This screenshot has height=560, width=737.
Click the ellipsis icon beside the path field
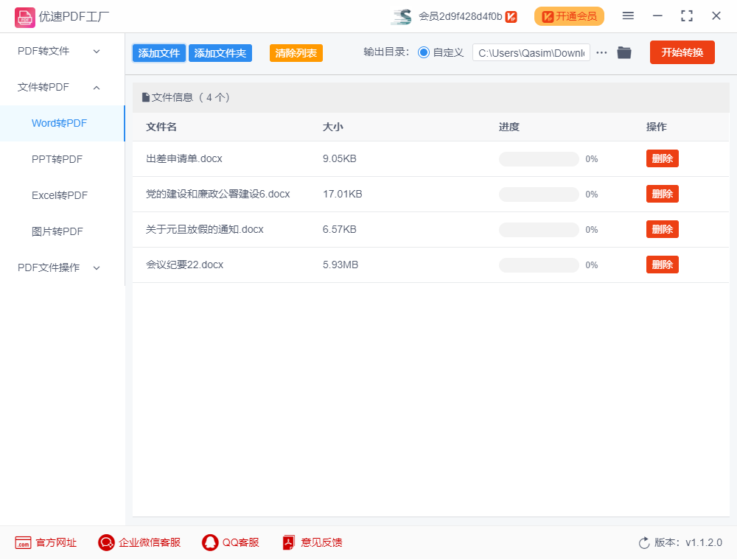pyautogui.click(x=601, y=52)
